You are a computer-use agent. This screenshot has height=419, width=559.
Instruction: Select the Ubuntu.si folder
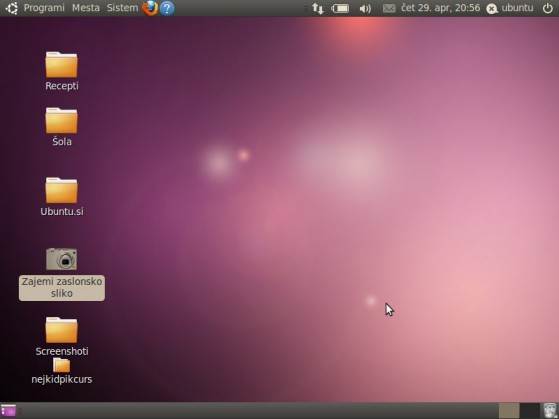(62, 197)
